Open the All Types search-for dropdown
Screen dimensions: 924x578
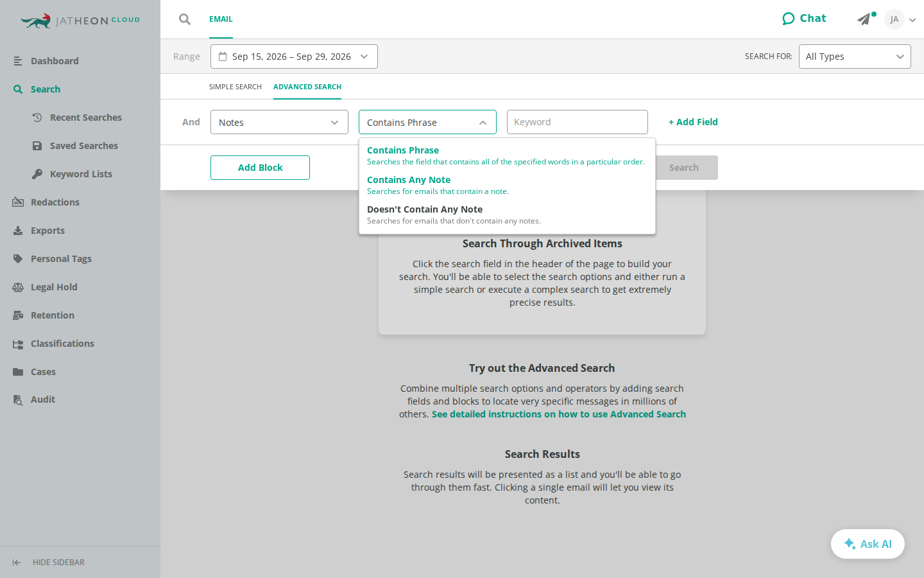tap(855, 57)
